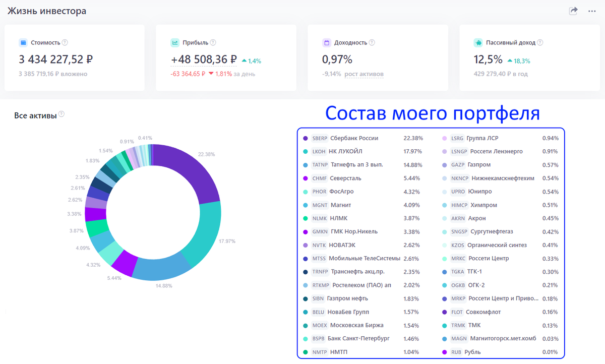605x364 pixels.
Task: Click the share arrow icon
Action: click(573, 11)
